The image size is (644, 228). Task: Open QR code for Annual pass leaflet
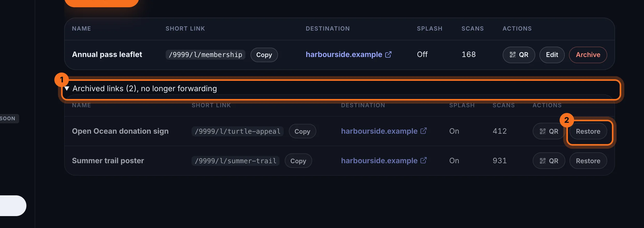tap(519, 55)
